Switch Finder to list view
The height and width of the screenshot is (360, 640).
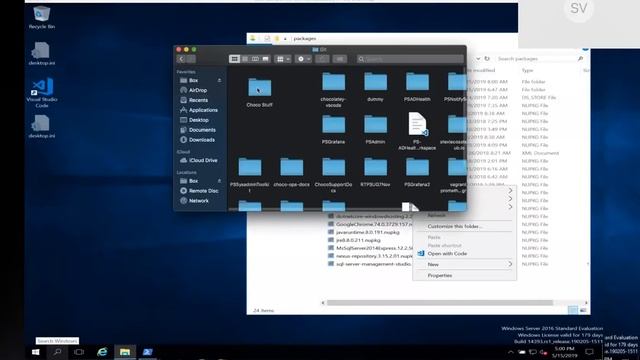tap(245, 59)
